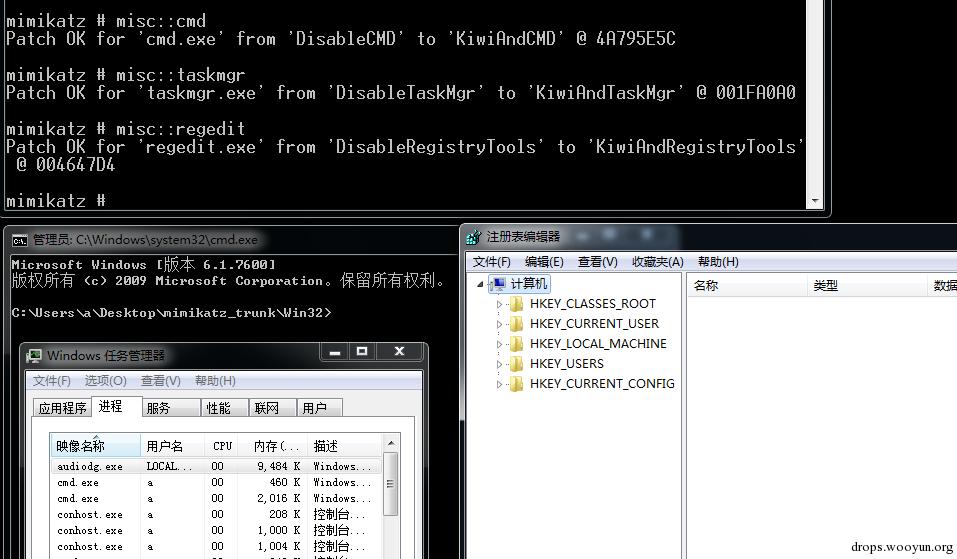Click the cmd.exe window title icon
The image size is (957, 559).
[20, 240]
